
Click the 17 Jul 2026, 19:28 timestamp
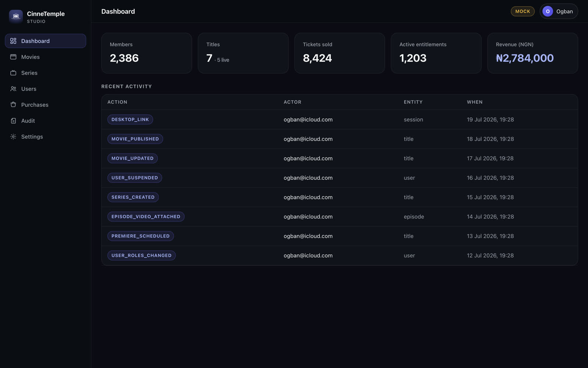point(490,158)
